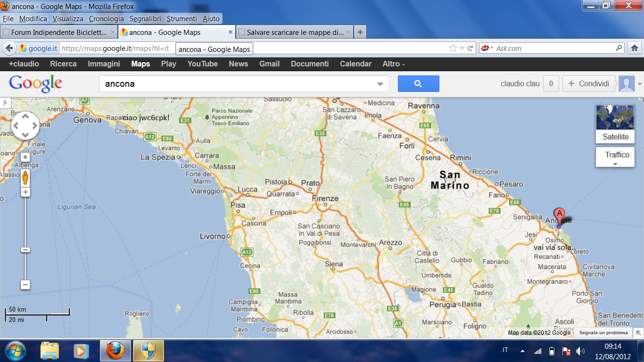
Task: Collapse the overview map corner arrow
Action: click(x=638, y=332)
